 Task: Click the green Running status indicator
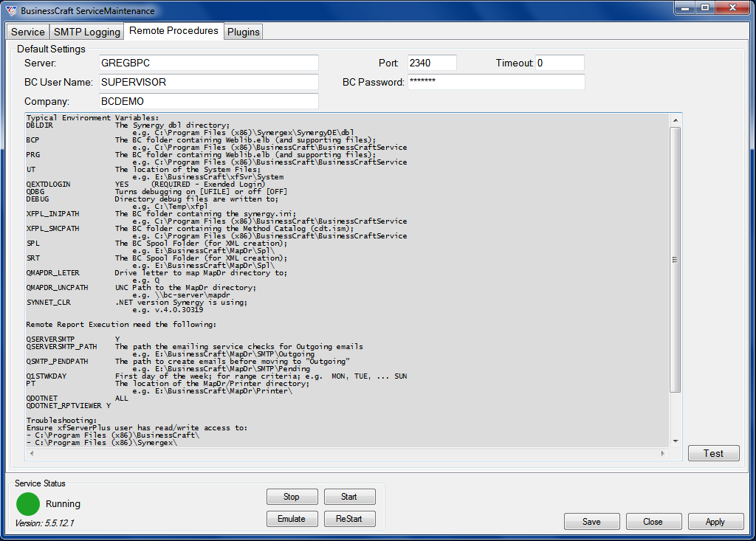click(28, 504)
